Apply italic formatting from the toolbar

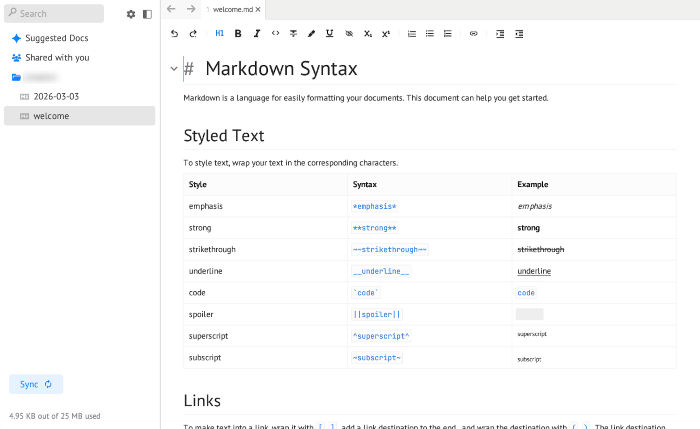tap(257, 33)
